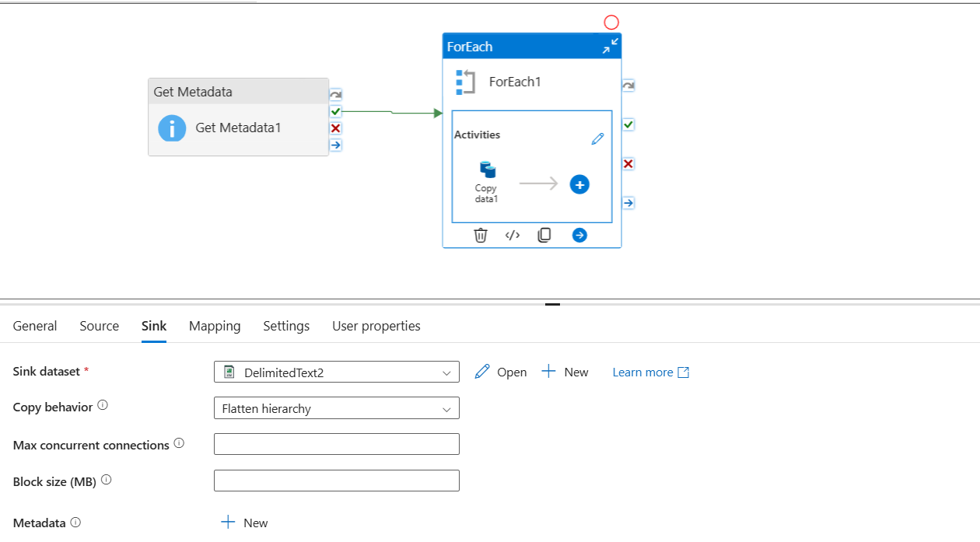Open the Learn more link

coord(644,372)
